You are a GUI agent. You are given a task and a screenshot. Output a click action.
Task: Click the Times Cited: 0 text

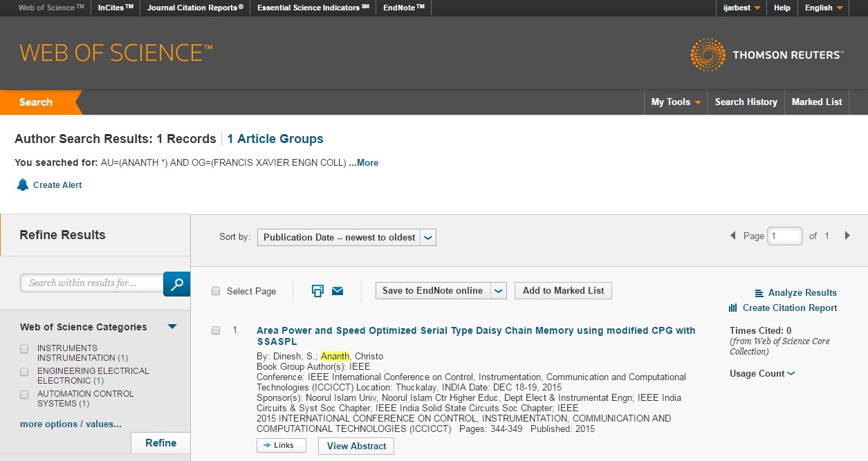(x=760, y=331)
